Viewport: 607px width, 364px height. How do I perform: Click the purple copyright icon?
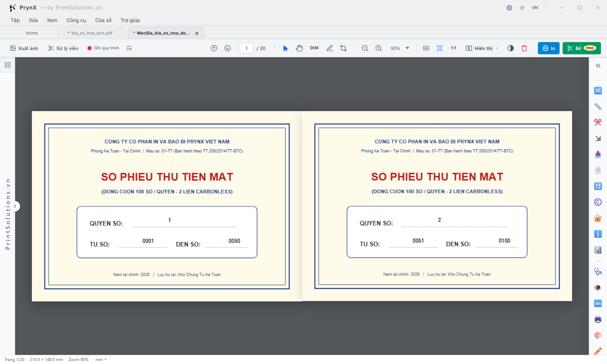tap(598, 202)
